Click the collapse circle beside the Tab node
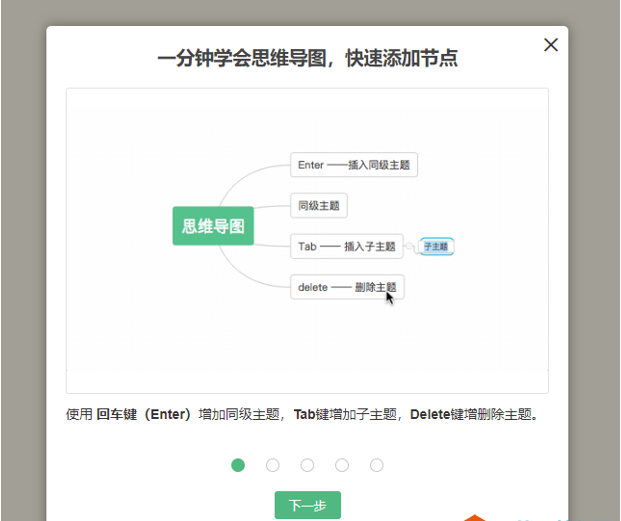621x521 pixels. pos(409,246)
